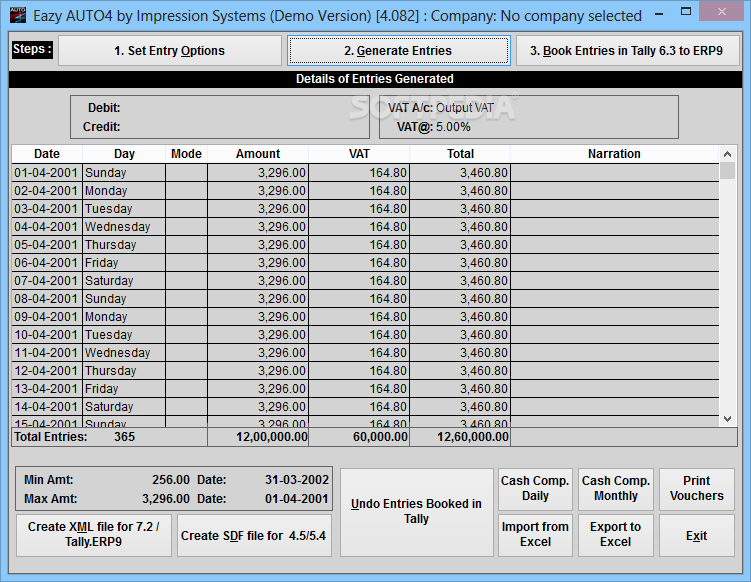The height and width of the screenshot is (582, 751).
Task: Select date cell 08-04-2001
Action: pos(47,298)
